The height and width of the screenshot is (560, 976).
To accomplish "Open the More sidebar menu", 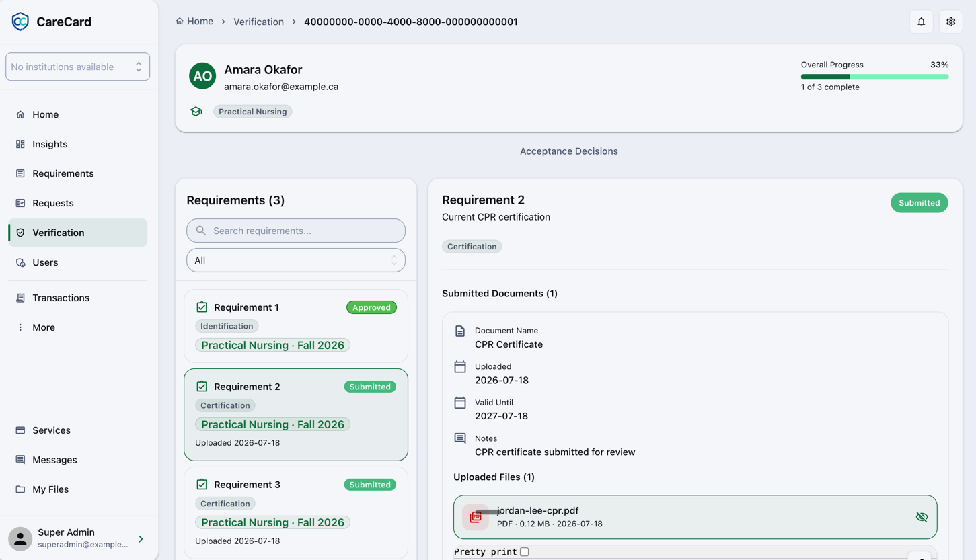I will click(x=77, y=327).
